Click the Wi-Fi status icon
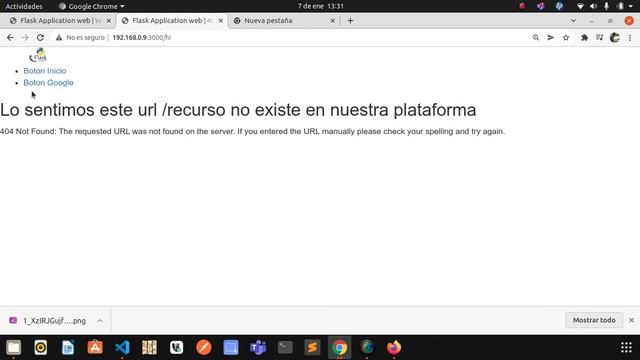Screen dimensions: 640x360 (580, 6)
